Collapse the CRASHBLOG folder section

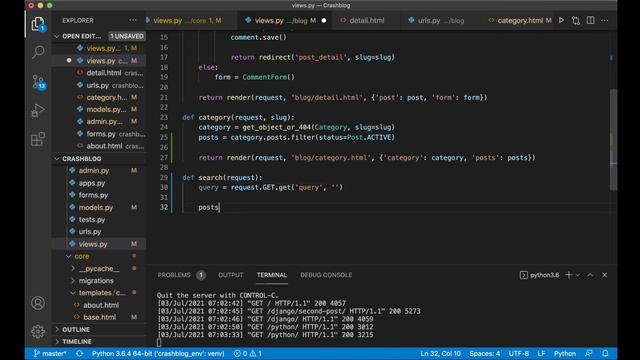point(57,159)
